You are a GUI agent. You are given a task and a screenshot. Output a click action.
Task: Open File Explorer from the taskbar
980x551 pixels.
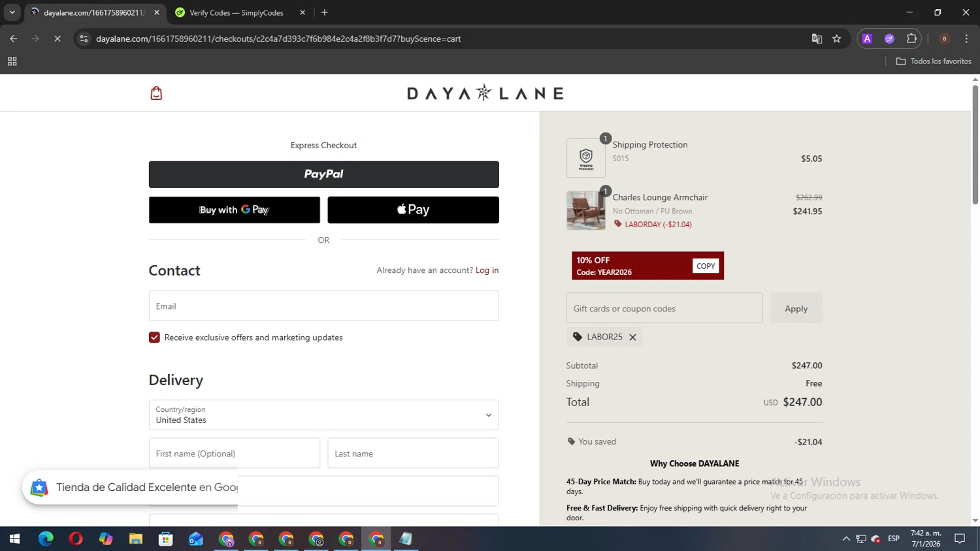pos(136,539)
